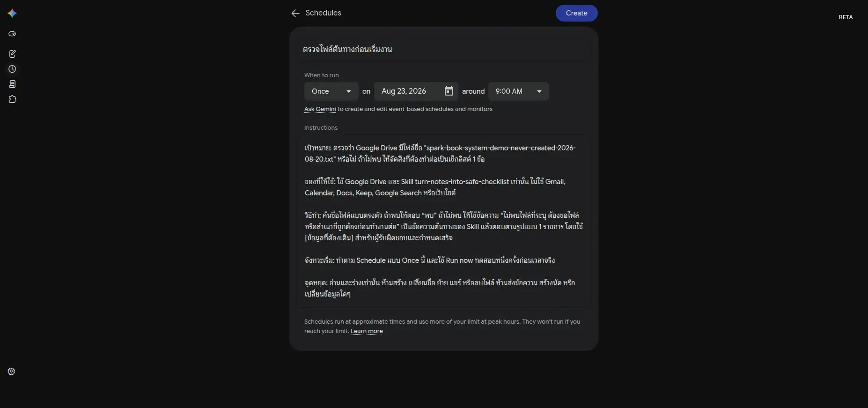This screenshot has height=408, width=868.
Task: Click the Create button
Action: click(576, 13)
